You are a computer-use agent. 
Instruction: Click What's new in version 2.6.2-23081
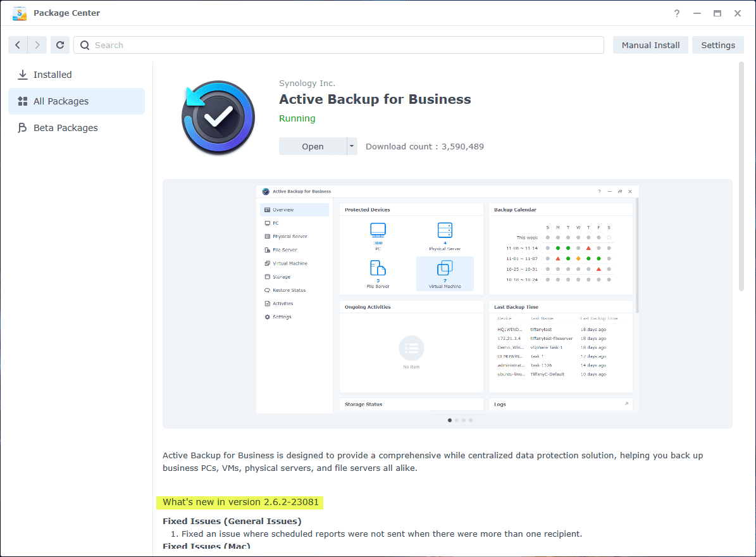tap(240, 502)
